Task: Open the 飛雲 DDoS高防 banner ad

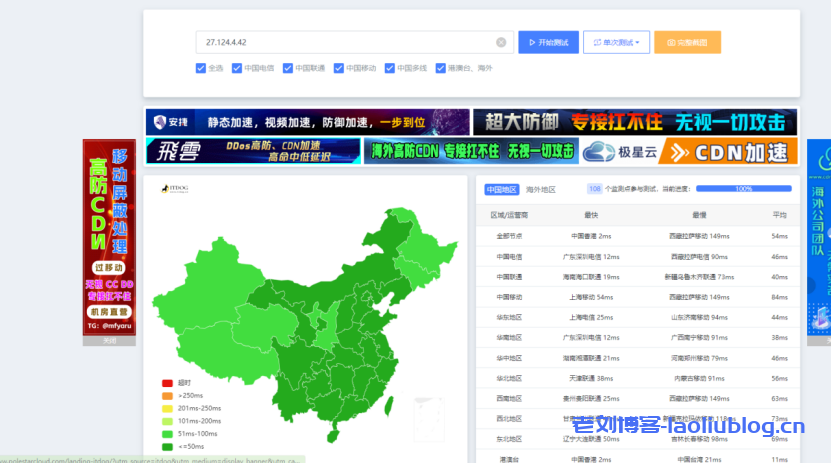Action: [253, 151]
